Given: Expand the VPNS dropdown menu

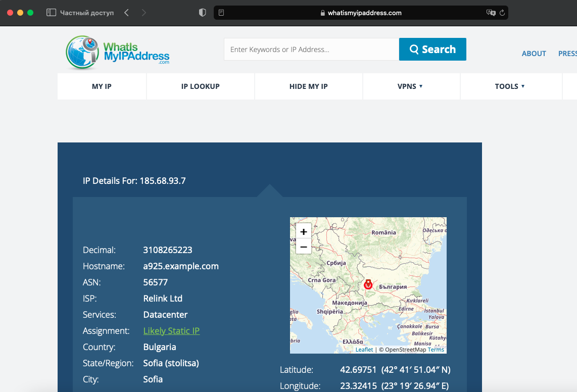Looking at the screenshot, I should click(x=410, y=86).
